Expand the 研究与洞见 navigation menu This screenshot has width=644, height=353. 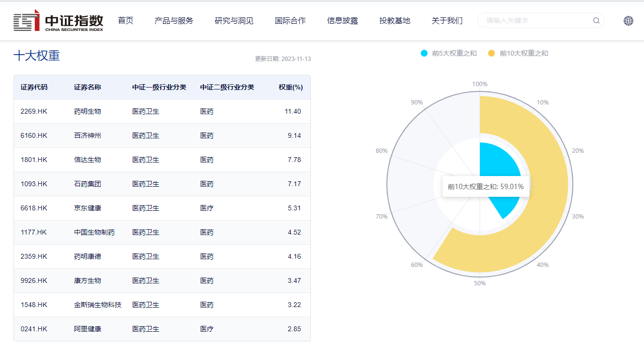[234, 21]
